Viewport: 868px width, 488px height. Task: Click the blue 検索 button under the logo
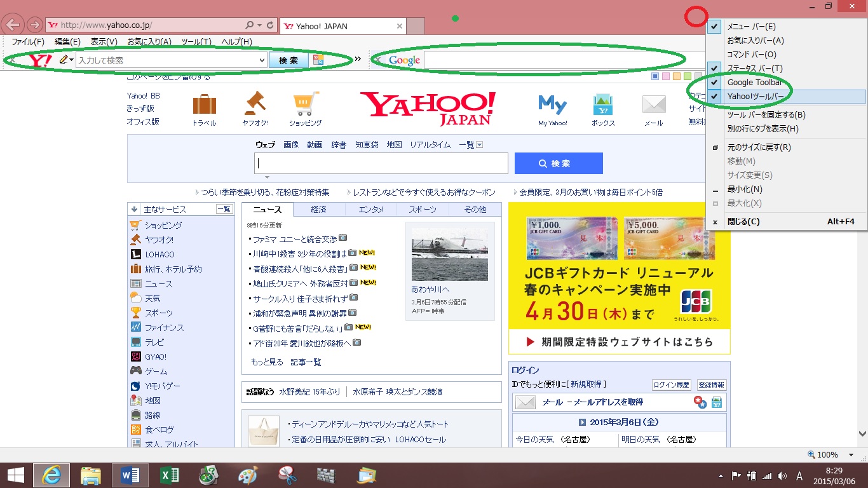coord(559,163)
